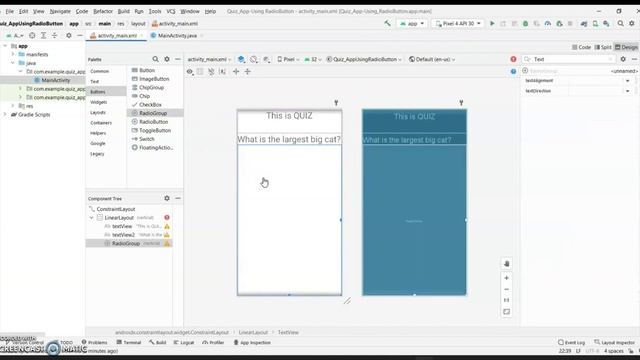The image size is (640, 360).
Task: Click the attributes search field
Action: tap(569, 59)
